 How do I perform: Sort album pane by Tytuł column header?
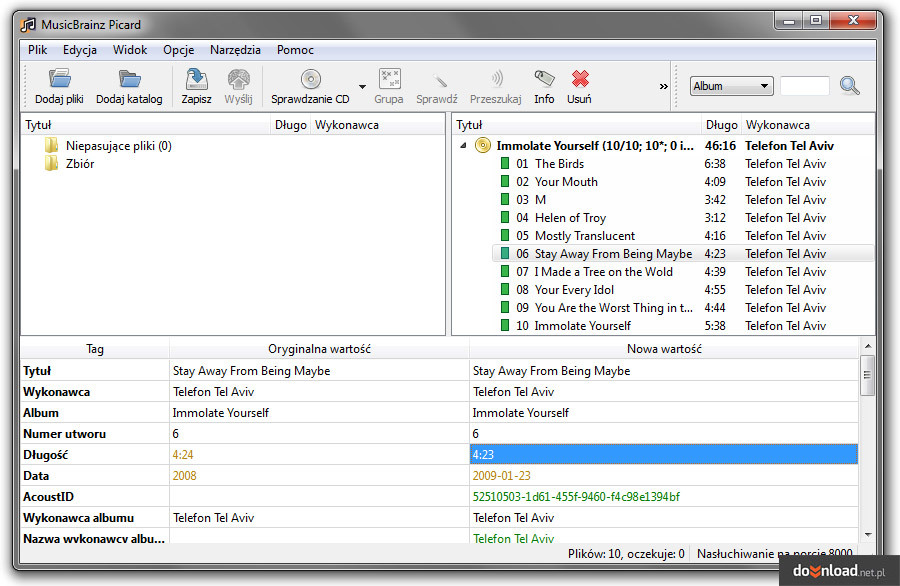(x=576, y=125)
